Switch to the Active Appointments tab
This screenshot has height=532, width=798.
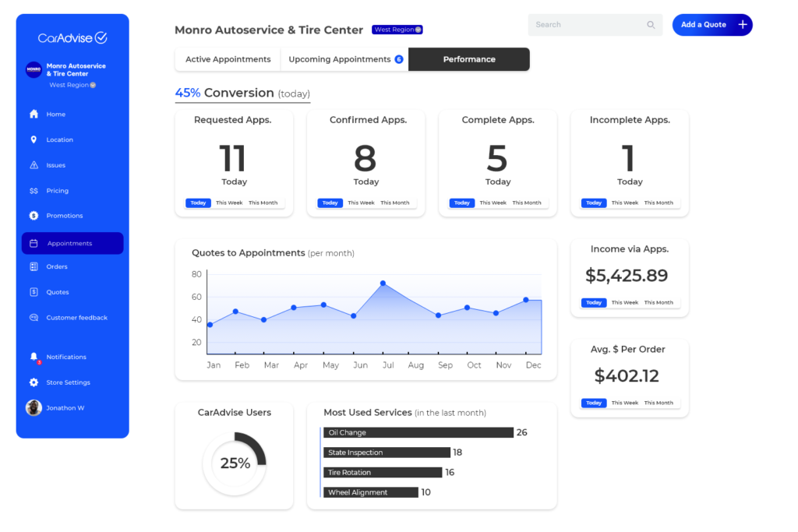(228, 59)
